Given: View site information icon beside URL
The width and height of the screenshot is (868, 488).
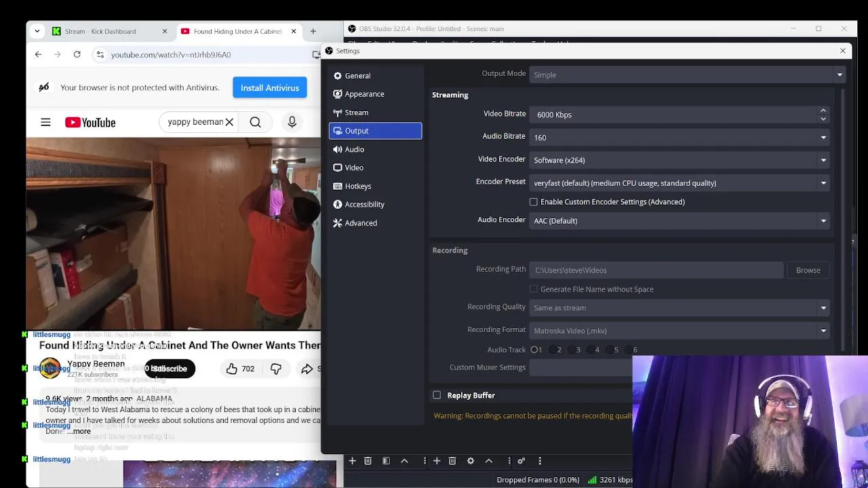Looking at the screenshot, I should coord(100,54).
